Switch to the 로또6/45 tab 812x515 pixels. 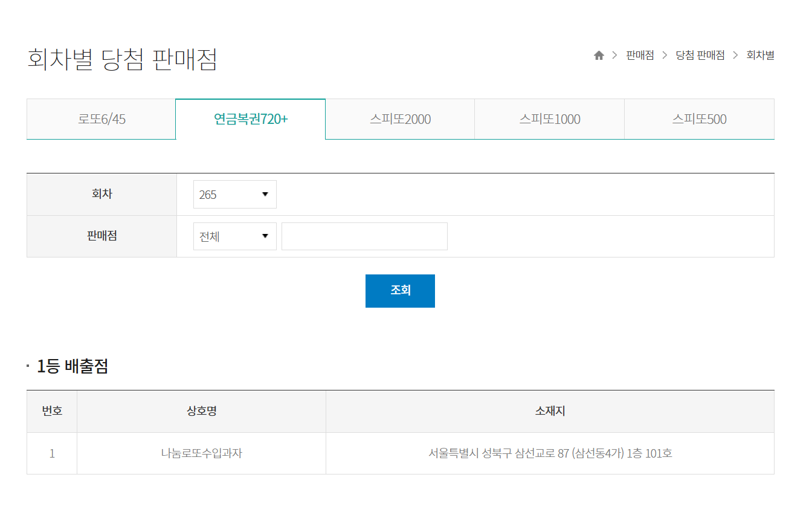point(101,119)
